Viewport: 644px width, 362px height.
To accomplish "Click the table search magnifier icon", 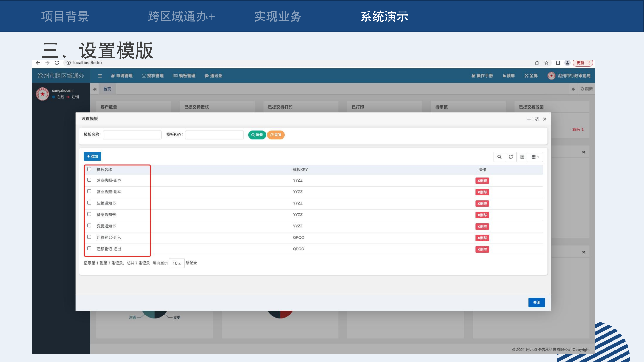I will [499, 157].
